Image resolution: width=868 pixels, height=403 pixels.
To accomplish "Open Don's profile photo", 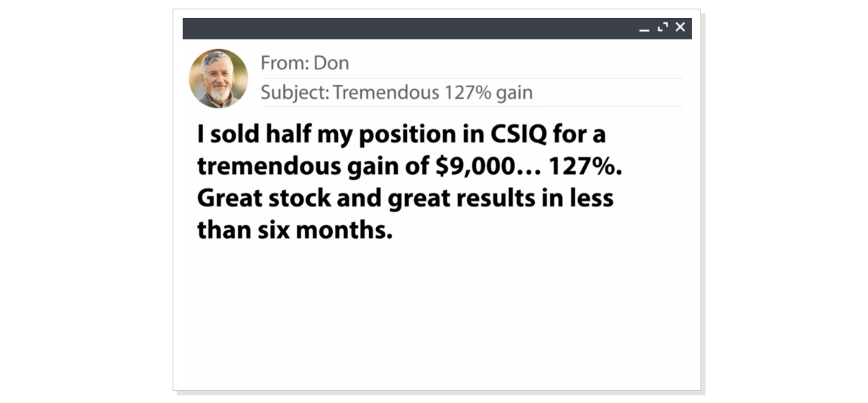I will 218,78.
